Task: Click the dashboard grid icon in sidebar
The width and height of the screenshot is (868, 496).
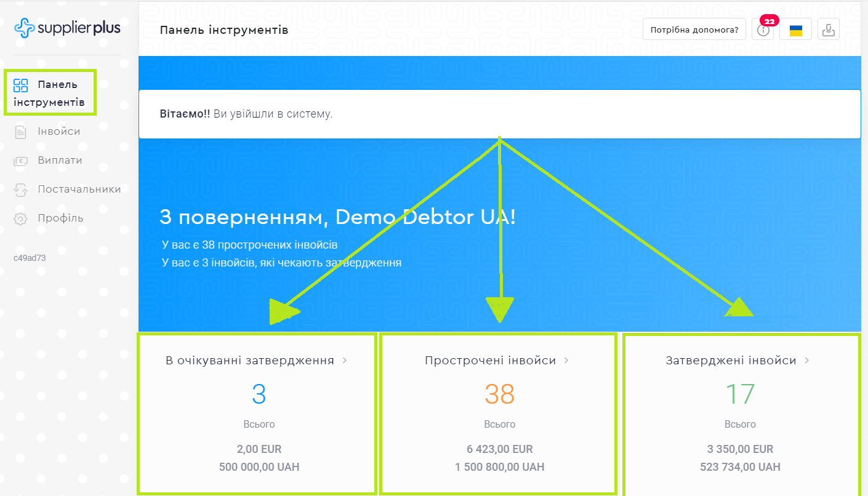Action: tap(21, 85)
